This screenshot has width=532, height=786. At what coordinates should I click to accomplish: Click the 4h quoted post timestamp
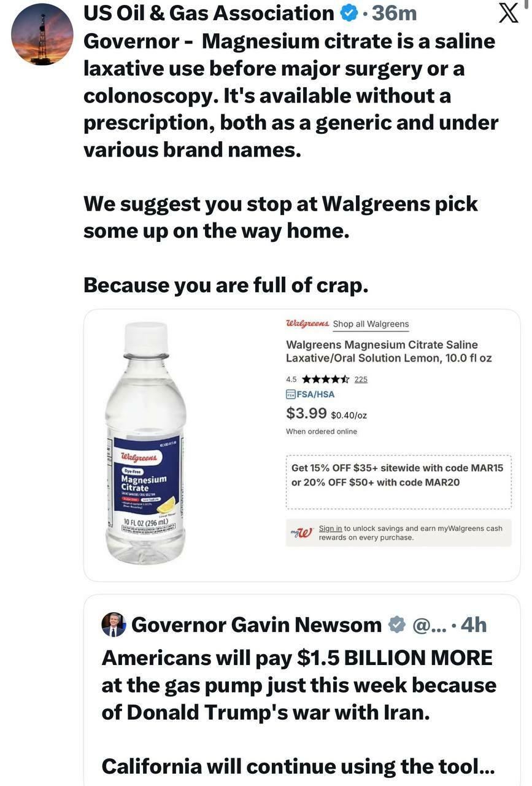pyautogui.click(x=473, y=625)
